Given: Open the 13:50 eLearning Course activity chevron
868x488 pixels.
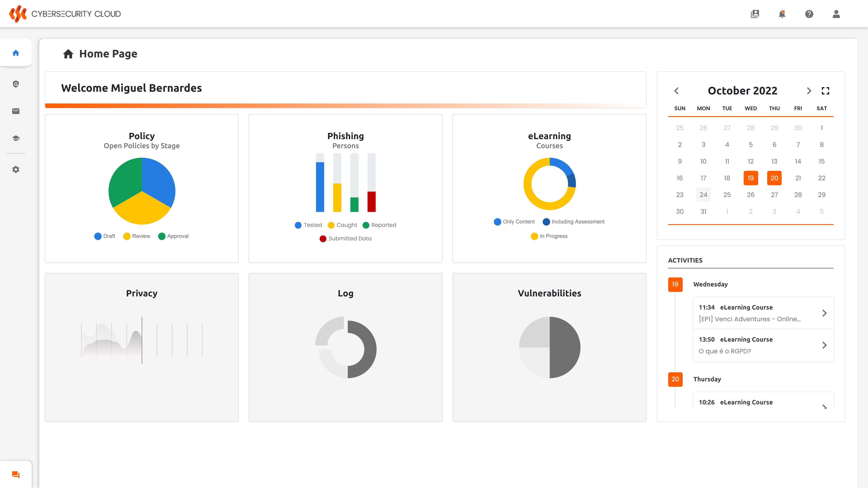Looking at the screenshot, I should coord(825,345).
